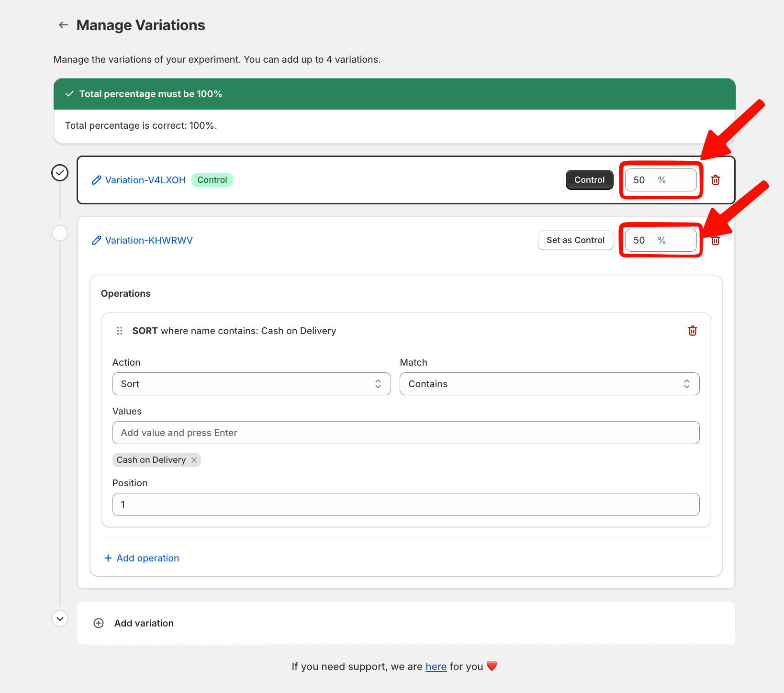Expand the chevron beside Add variation

pos(60,618)
